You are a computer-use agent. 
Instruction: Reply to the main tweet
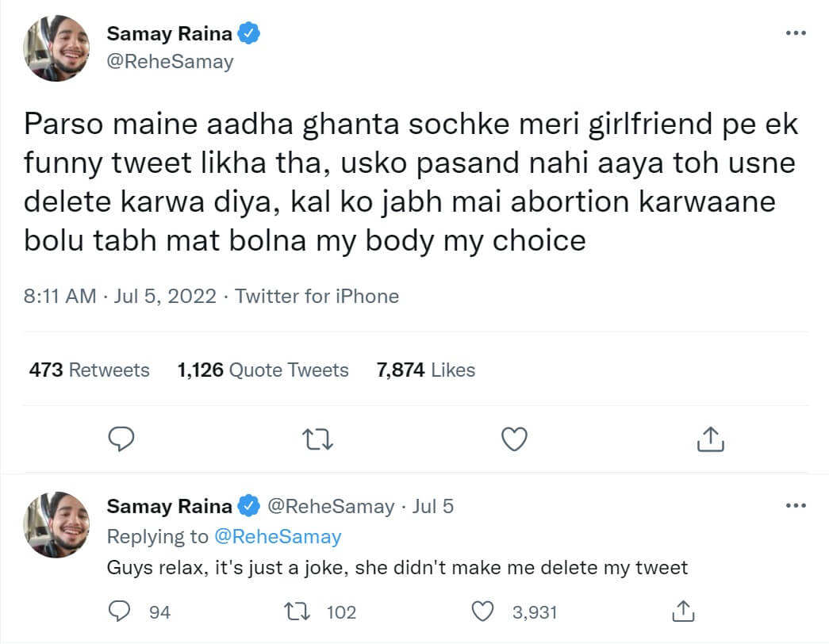pyautogui.click(x=120, y=439)
